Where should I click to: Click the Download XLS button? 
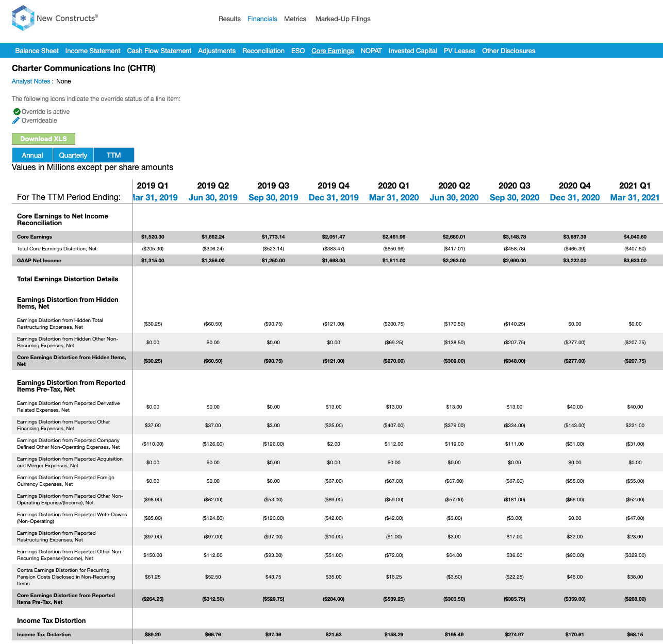(43, 139)
